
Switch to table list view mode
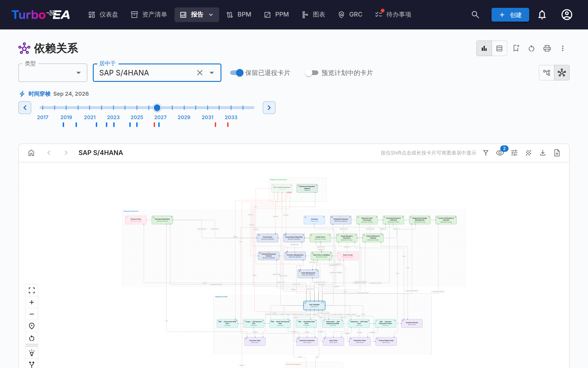[499, 48]
